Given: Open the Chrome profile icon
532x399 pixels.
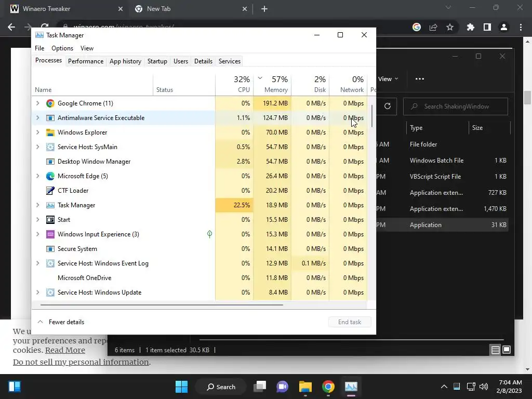Looking at the screenshot, I should [x=504, y=27].
